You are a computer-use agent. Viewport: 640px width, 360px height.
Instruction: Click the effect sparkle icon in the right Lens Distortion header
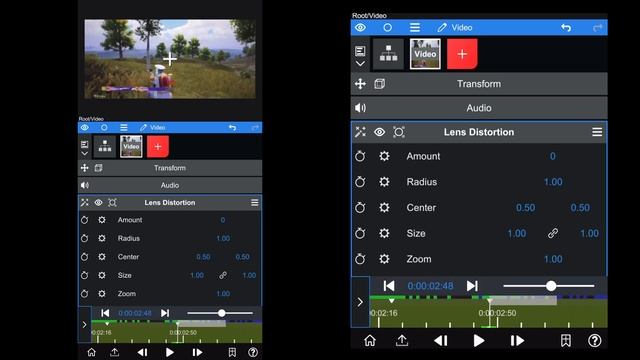click(360, 132)
